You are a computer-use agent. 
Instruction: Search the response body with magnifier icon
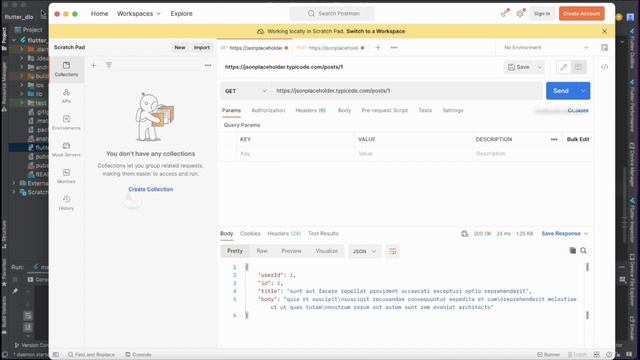click(583, 251)
